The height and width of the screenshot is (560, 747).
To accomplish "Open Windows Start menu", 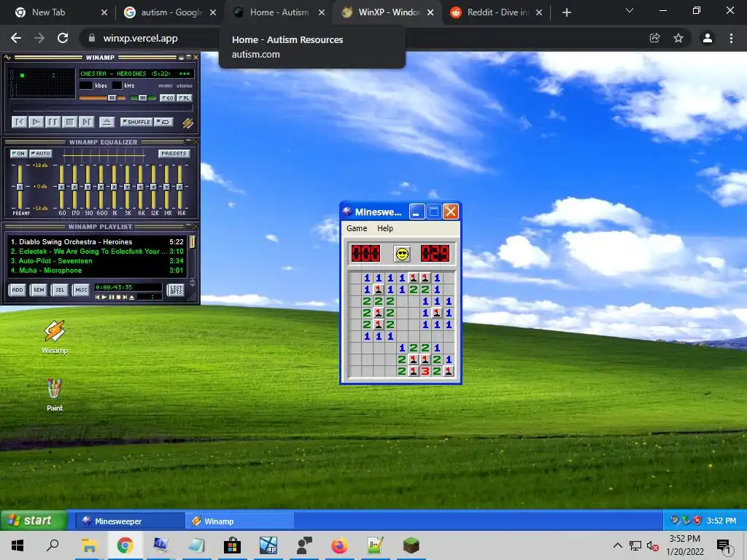I will 18,545.
